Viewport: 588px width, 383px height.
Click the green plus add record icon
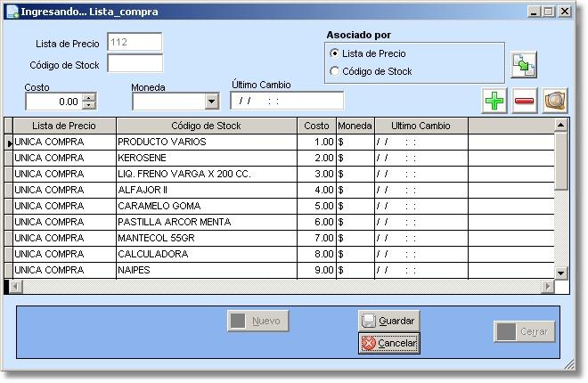494,101
